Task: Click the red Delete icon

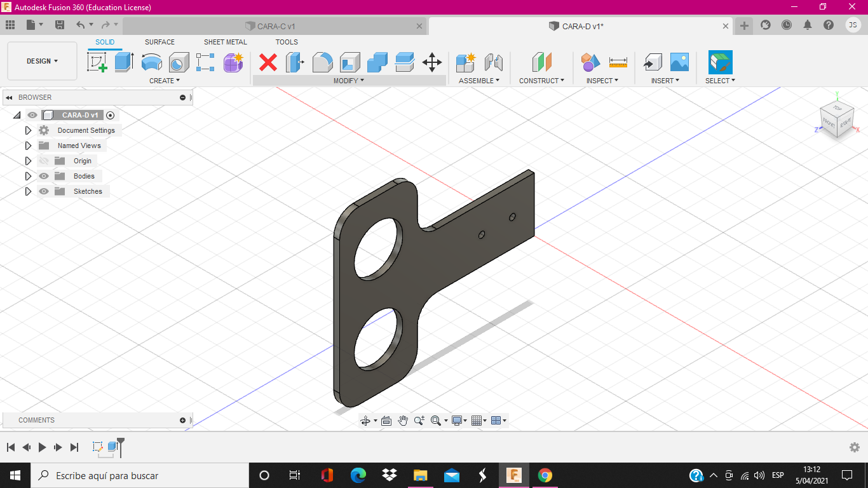Action: click(x=268, y=62)
